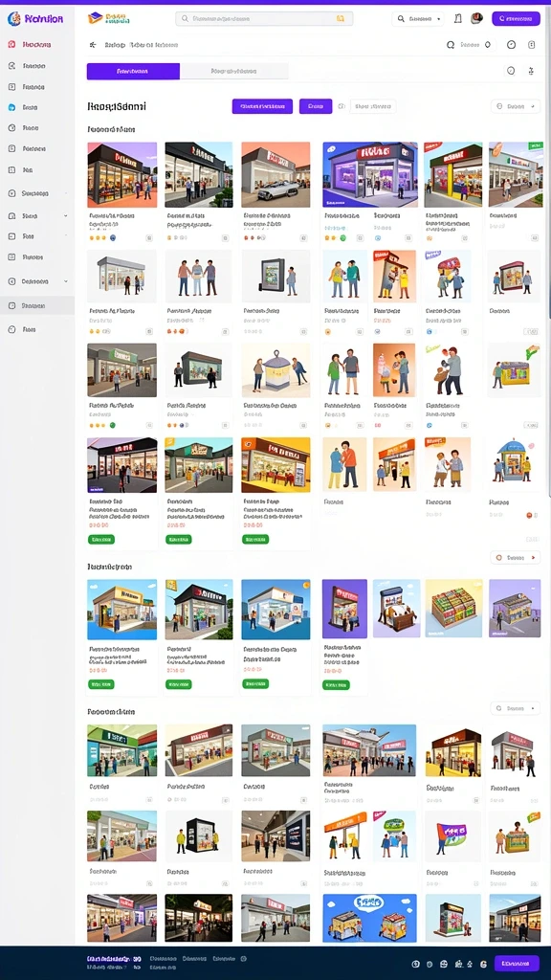The height and width of the screenshot is (980, 551).
Task: Open the first sidebar item with the red icon
Action: 32,44
